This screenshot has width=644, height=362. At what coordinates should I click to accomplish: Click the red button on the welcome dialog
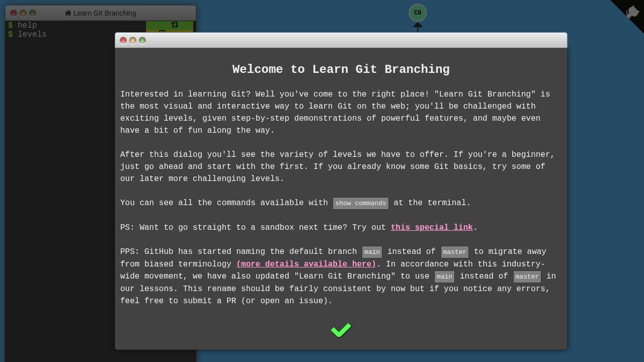[123, 40]
